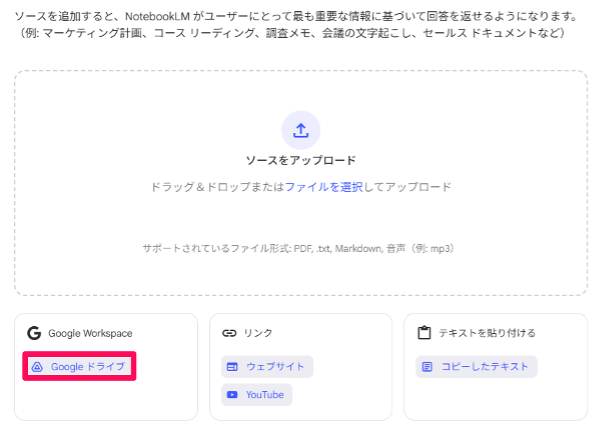Screen dimensions: 604x436
Task: Click the clipboard icon beside テキストを貼り付ける
Action: 424,333
